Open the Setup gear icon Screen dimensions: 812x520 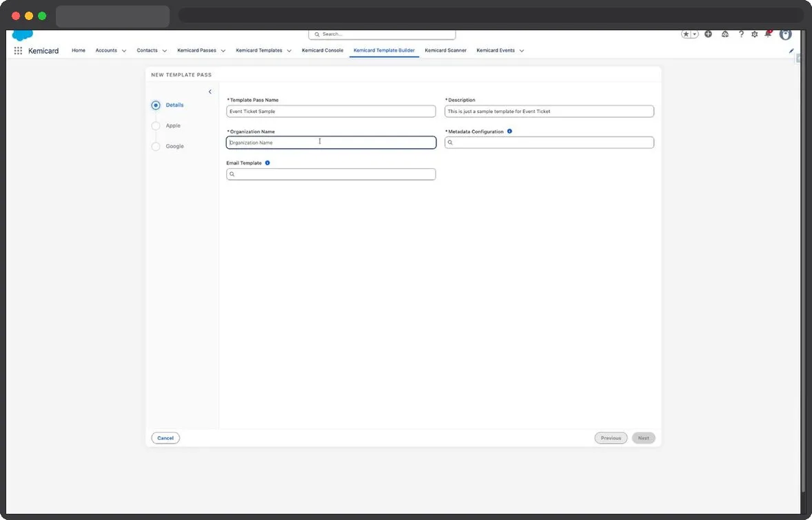point(755,34)
